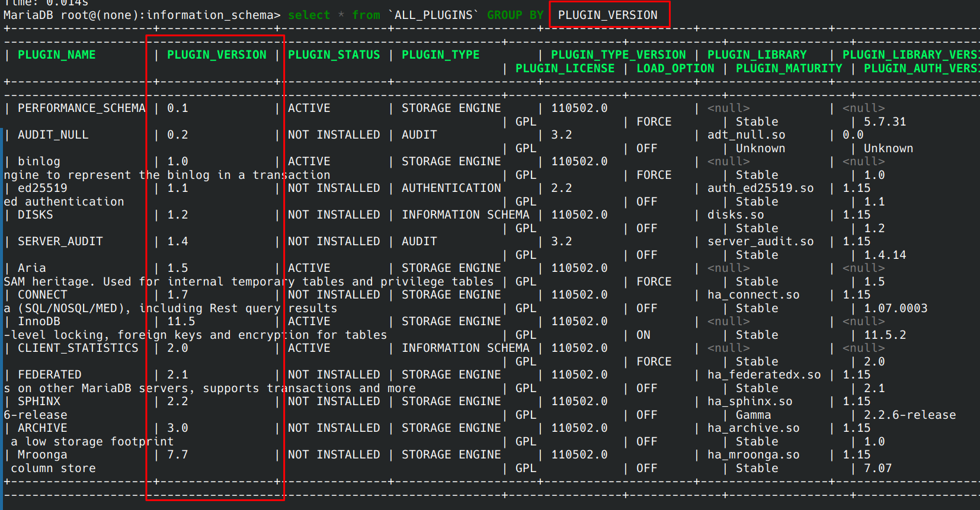Image resolution: width=980 pixels, height=510 pixels.
Task: Select the ha_mroonga.so library name
Action: [x=754, y=455]
